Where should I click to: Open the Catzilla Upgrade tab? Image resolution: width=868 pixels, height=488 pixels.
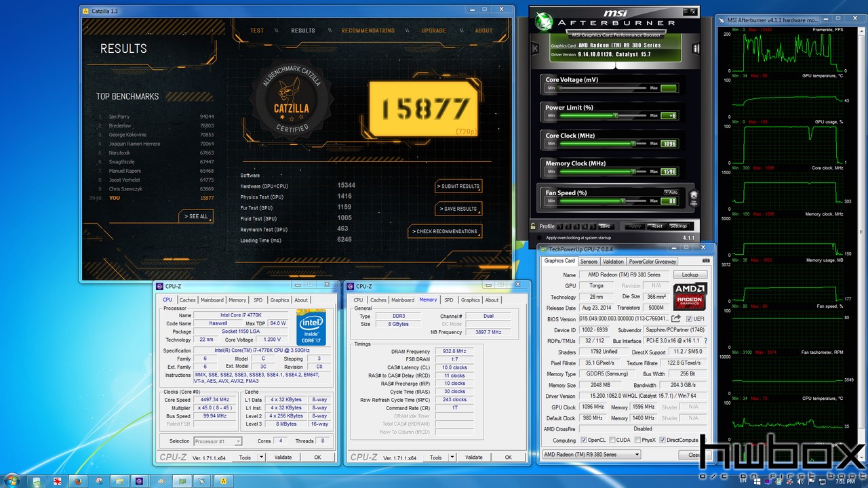(434, 30)
